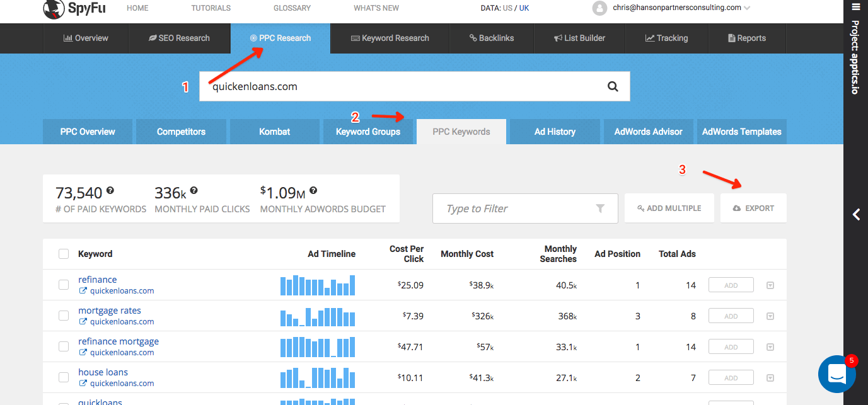Open the Glossary link
Viewport: 868px width, 405px height.
point(292,8)
